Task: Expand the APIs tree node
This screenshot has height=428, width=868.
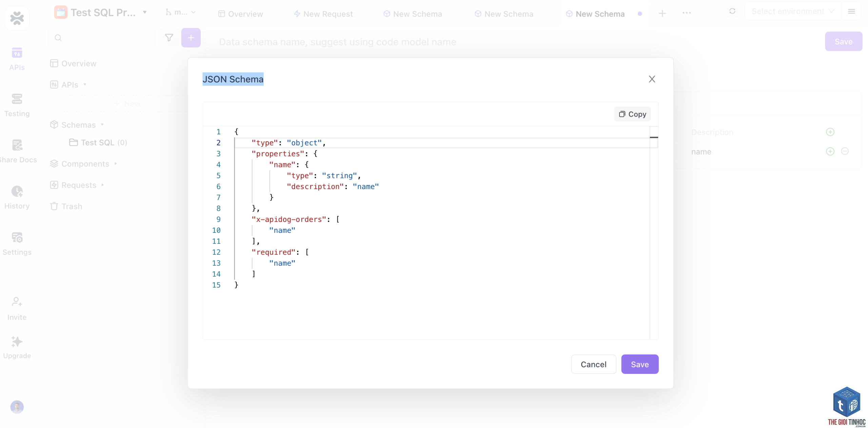Action: [68, 85]
